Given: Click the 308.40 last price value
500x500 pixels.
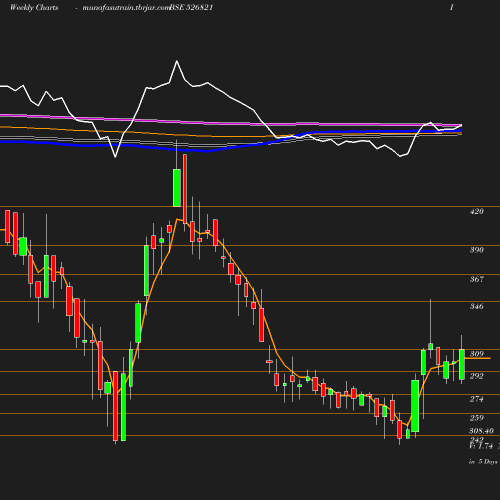Looking at the screenshot, I should 481,431.
